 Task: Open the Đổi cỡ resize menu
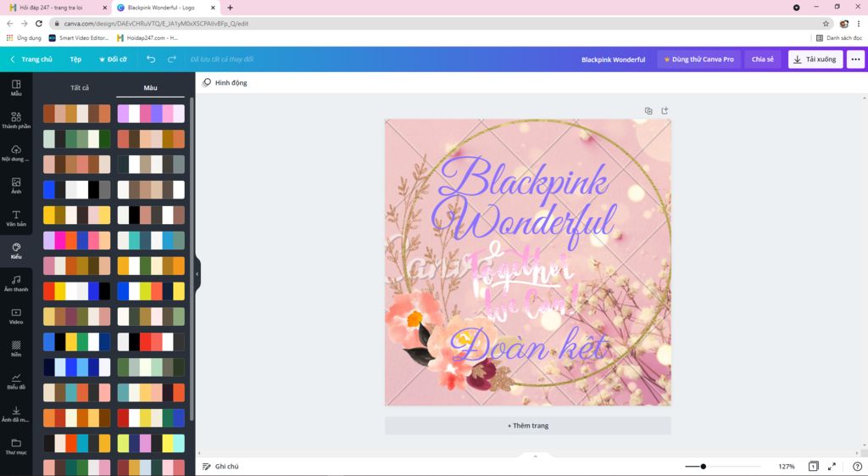[x=113, y=59]
